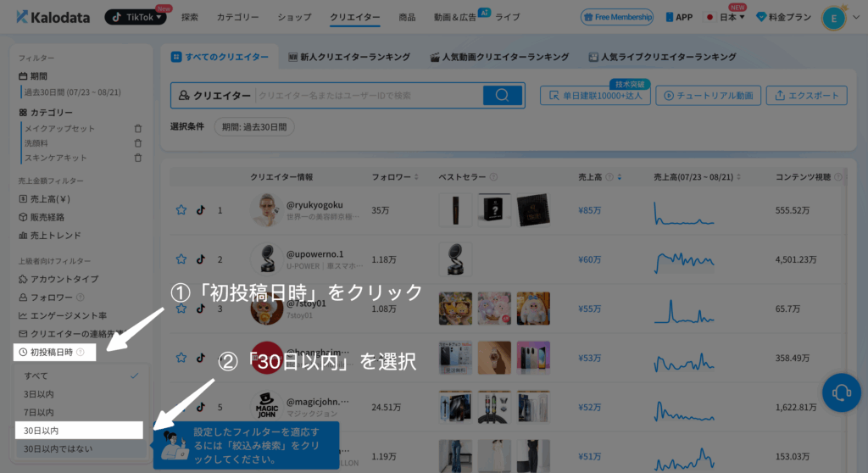Switch to 人気ライブクリエイターランキング tab

click(662, 57)
